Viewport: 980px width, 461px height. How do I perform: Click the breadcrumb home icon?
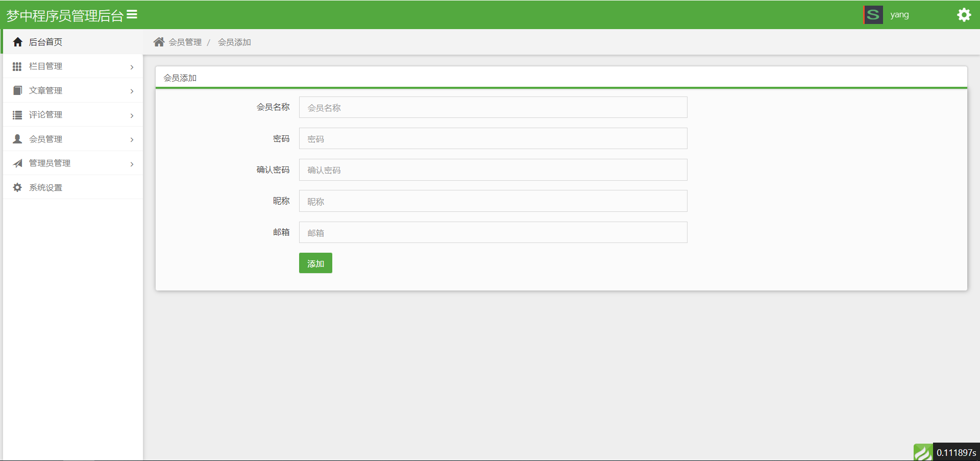pos(159,42)
